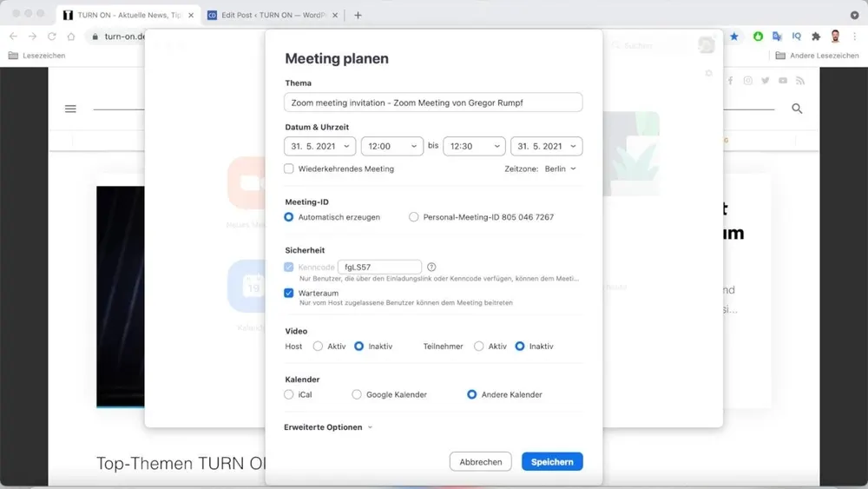Open the website hamburger menu

pyautogui.click(x=70, y=109)
